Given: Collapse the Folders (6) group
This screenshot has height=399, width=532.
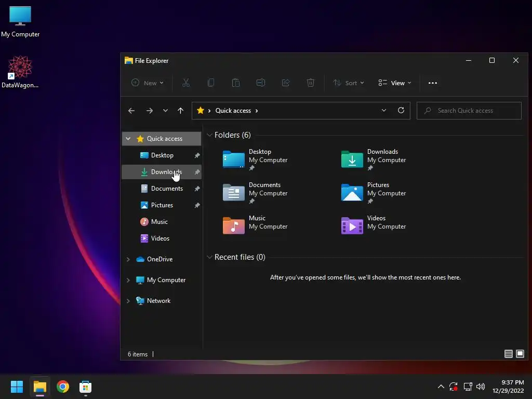Looking at the screenshot, I should pos(209,135).
